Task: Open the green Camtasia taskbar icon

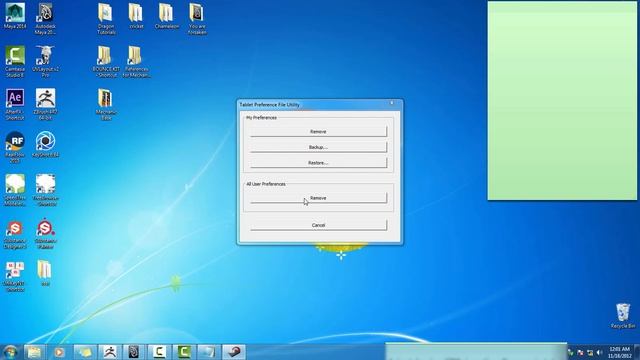Action: pos(184,352)
